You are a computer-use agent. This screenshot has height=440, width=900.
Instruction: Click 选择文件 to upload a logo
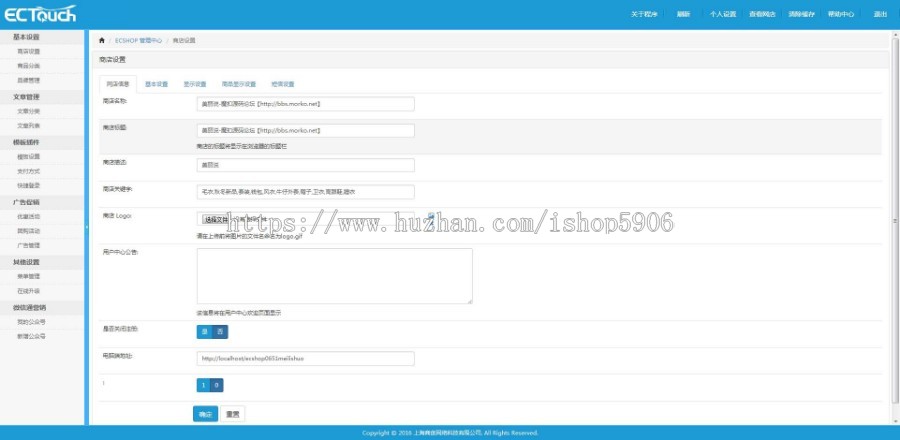click(216, 219)
